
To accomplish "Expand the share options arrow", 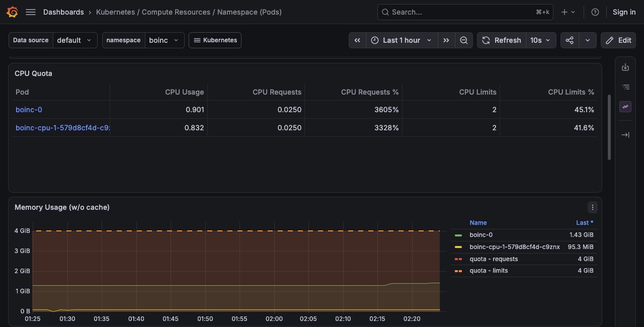I will click(x=588, y=40).
